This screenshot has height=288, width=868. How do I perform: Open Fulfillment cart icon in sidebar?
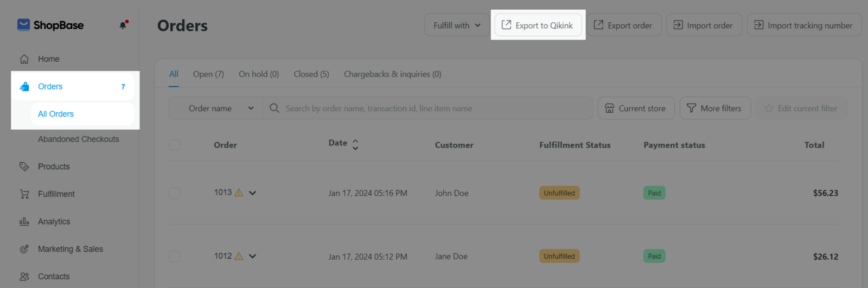pyautogui.click(x=24, y=194)
